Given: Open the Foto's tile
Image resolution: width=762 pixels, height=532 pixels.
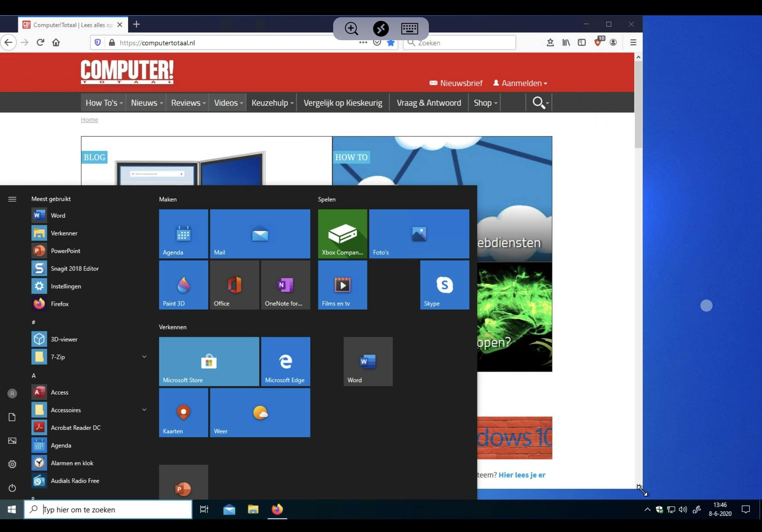Looking at the screenshot, I should coord(419,234).
